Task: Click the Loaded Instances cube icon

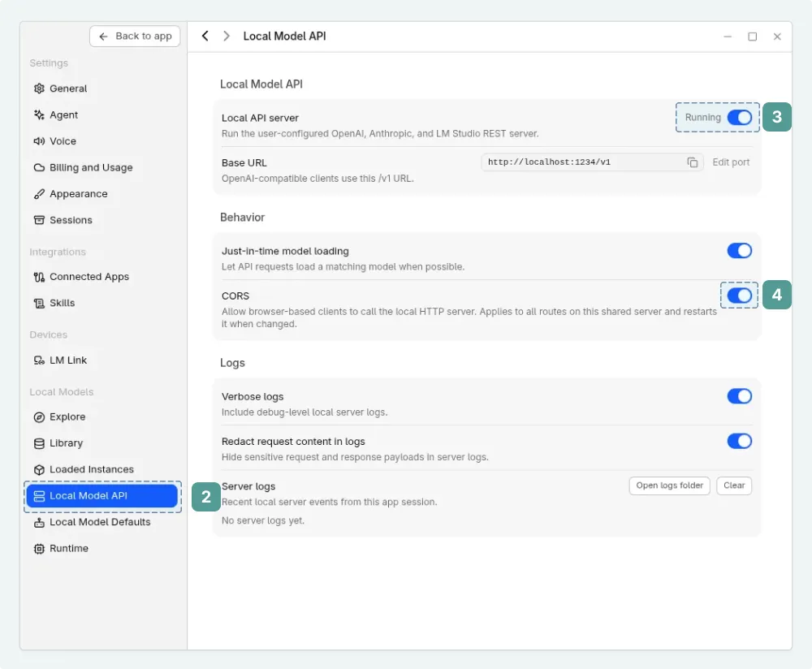Action: click(39, 469)
